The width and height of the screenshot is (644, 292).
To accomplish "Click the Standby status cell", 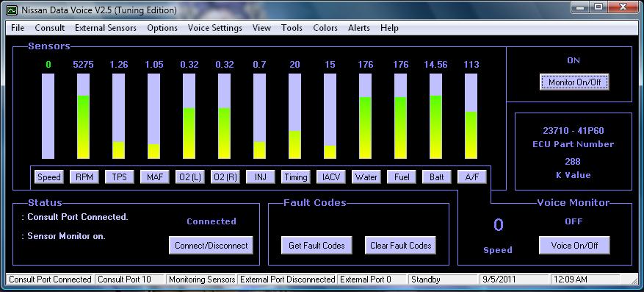I will [x=444, y=279].
